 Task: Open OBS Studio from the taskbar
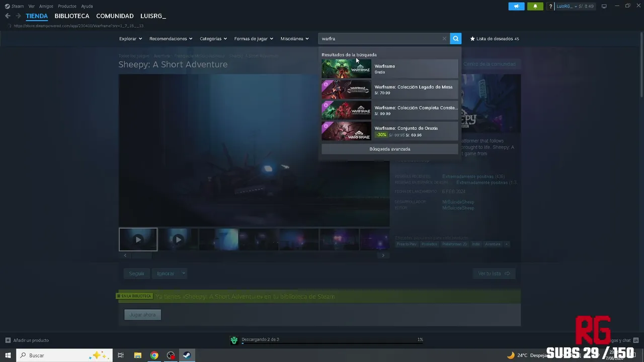(171, 355)
